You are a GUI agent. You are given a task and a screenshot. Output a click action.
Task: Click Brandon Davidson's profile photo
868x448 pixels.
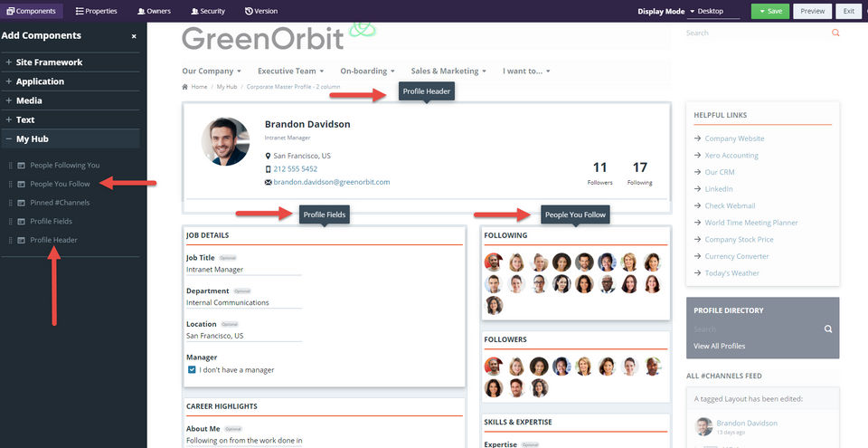coord(225,141)
